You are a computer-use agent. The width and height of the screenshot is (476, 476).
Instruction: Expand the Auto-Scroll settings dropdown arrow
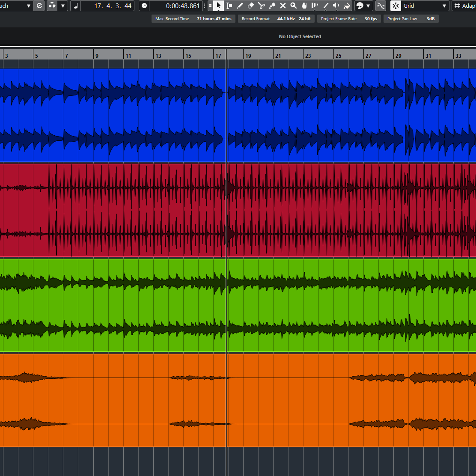63,6
